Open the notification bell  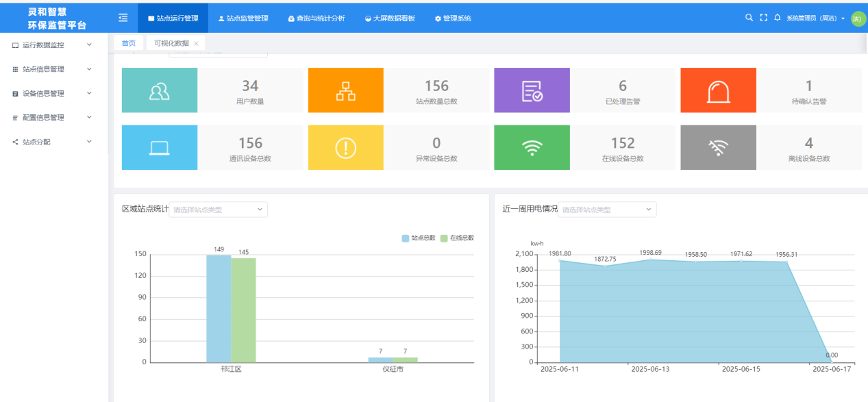click(x=778, y=18)
